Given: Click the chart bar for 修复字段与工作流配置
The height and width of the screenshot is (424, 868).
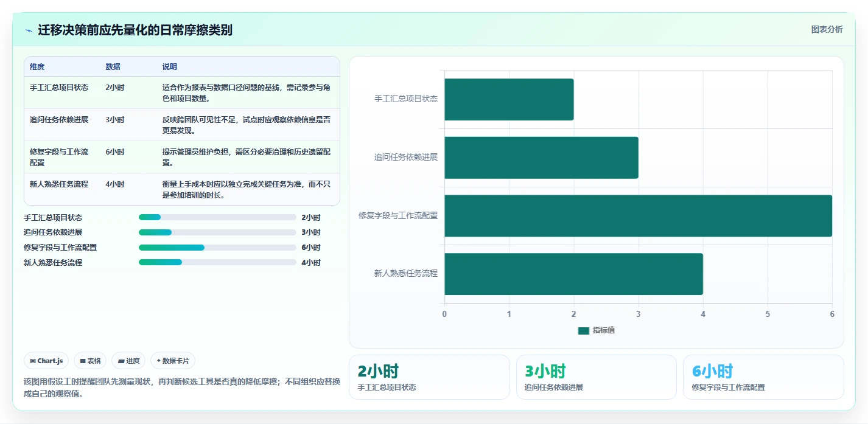Looking at the screenshot, I should [638, 216].
